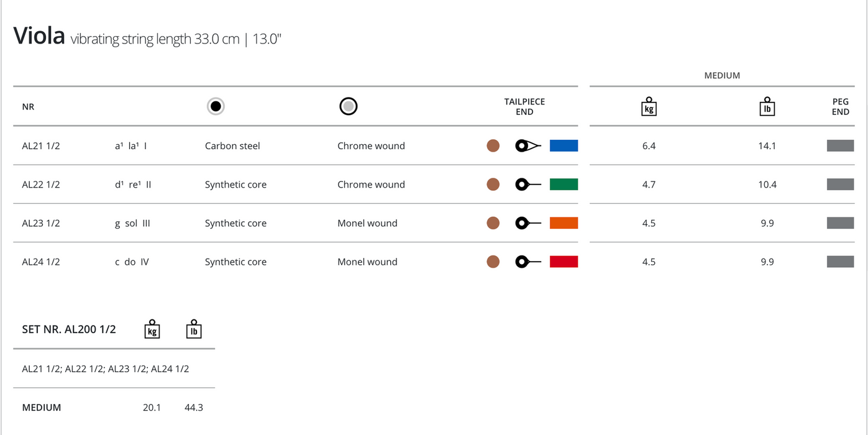868x435 pixels.
Task: Click the Viola heading title
Action: pos(39,37)
